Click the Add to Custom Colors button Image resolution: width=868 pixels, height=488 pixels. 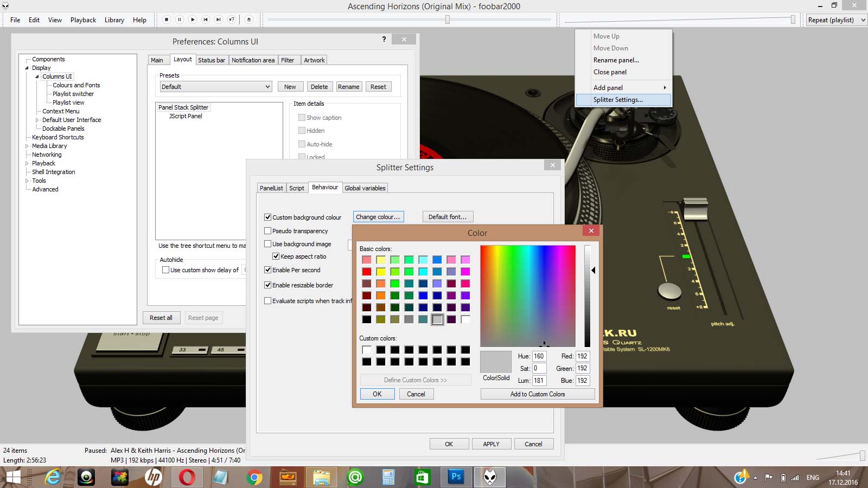537,394
